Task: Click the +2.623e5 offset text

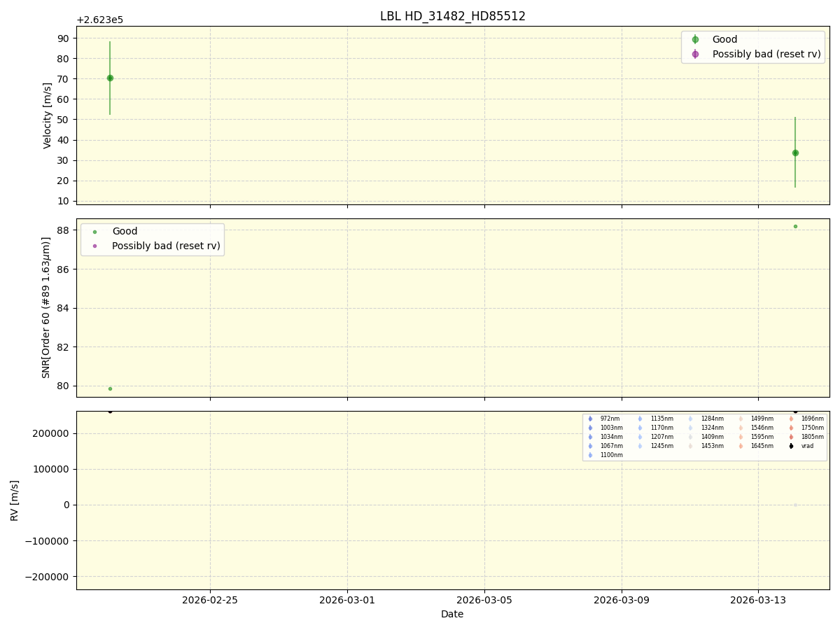Action: click(100, 20)
